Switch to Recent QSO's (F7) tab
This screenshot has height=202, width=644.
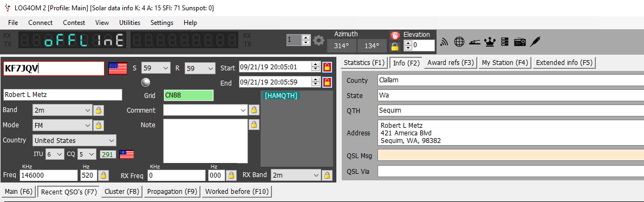(x=69, y=191)
